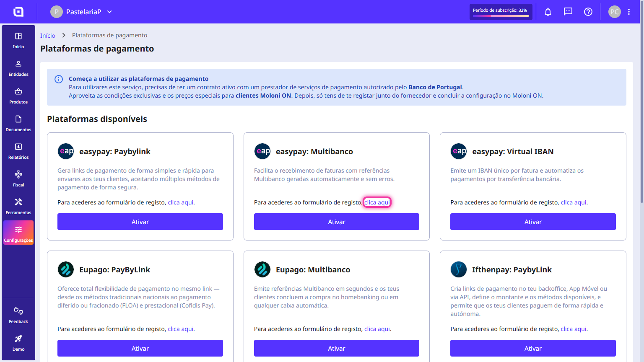644x362 pixels.
Task: Click the 'Plataformas disponíveis' heading
Action: pos(97,119)
